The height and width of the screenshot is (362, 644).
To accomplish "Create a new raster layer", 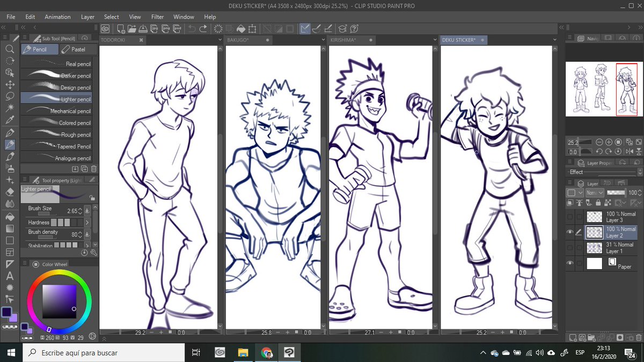I will click(573, 337).
